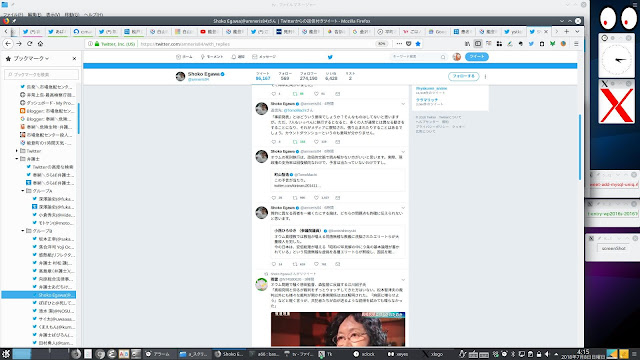This screenshot has height=360, width=640.
Task: Open the ブックマーク sidebar switcher dropdown
Action: coord(31,58)
